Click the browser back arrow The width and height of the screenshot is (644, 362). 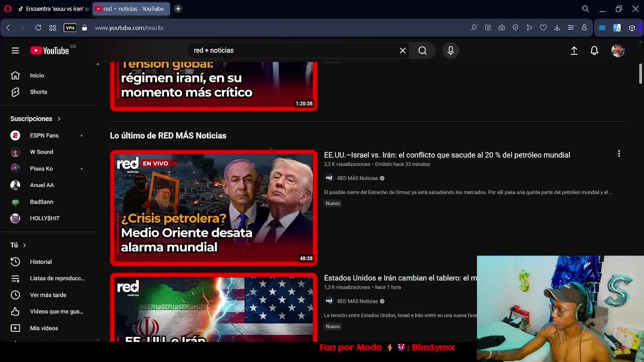coord(8,28)
